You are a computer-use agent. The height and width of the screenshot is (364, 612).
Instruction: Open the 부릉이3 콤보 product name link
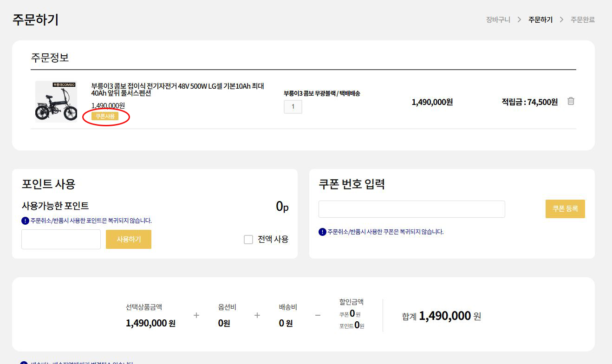click(177, 90)
